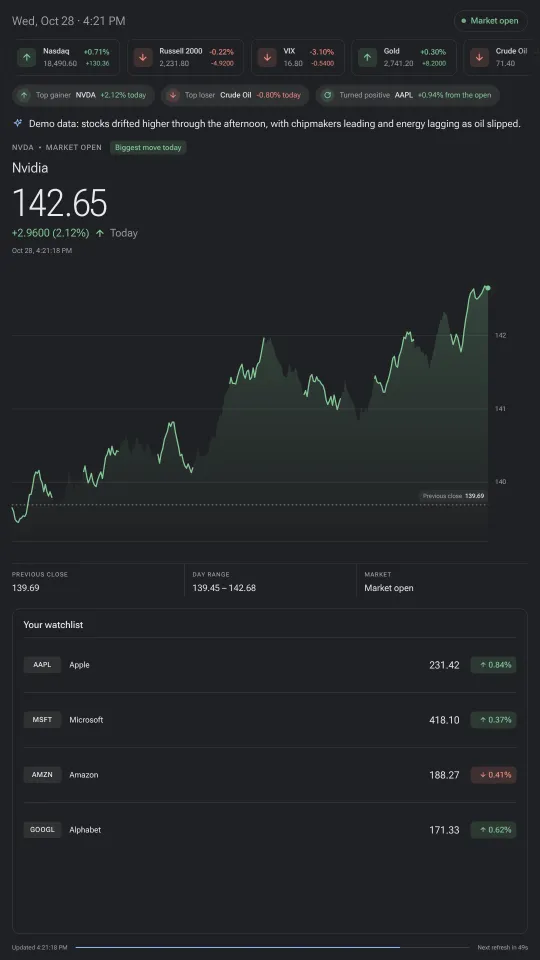Open the Gold index card
The width and height of the screenshot is (540, 960).
point(404,58)
